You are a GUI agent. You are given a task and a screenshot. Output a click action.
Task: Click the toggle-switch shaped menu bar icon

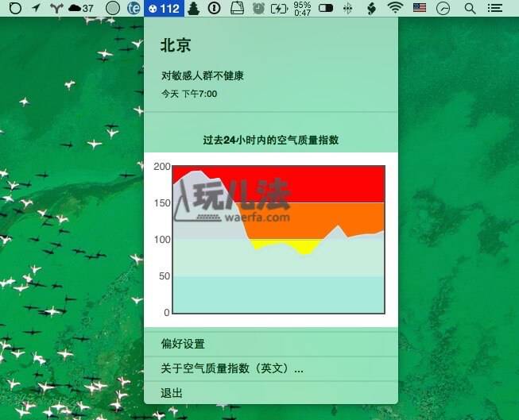coord(325,8)
